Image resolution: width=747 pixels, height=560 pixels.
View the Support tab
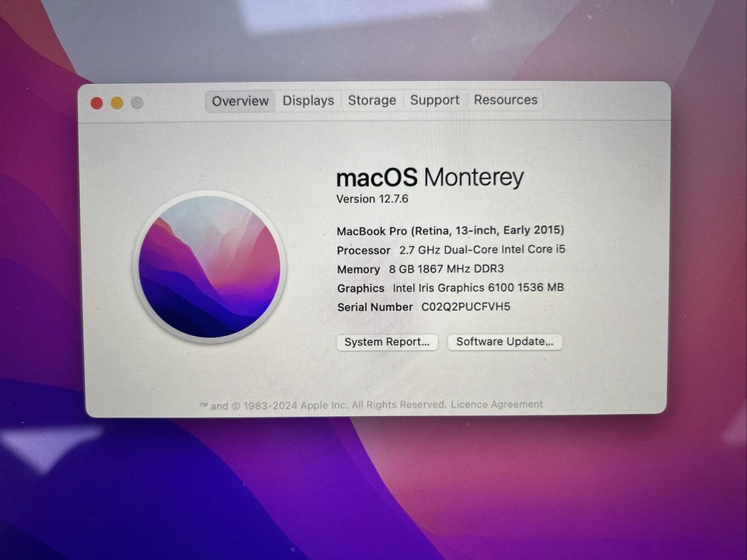point(434,100)
